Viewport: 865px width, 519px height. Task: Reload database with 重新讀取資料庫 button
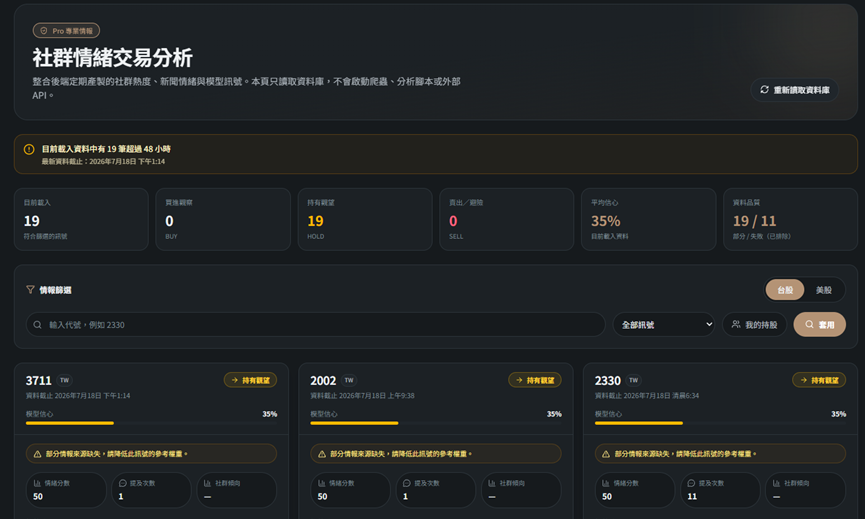click(x=794, y=90)
